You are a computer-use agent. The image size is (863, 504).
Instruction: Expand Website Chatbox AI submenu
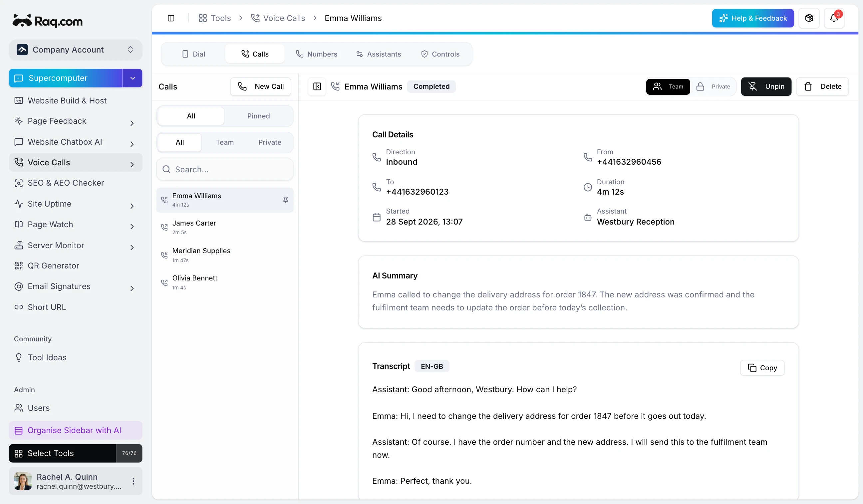click(x=132, y=144)
